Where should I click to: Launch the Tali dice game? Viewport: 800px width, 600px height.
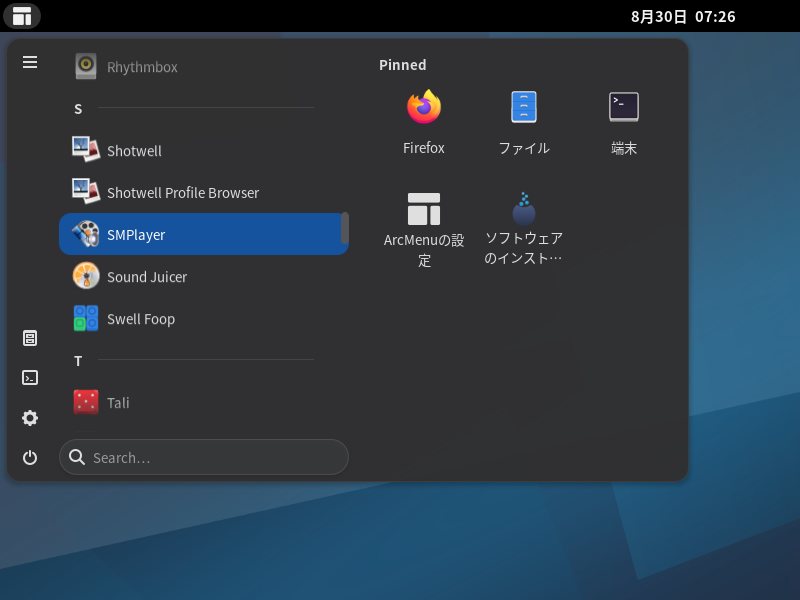coord(204,403)
